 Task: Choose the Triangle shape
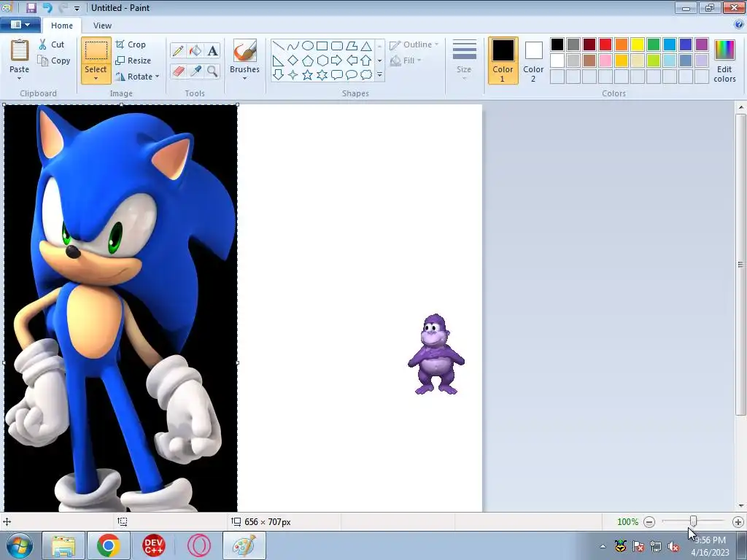click(366, 46)
